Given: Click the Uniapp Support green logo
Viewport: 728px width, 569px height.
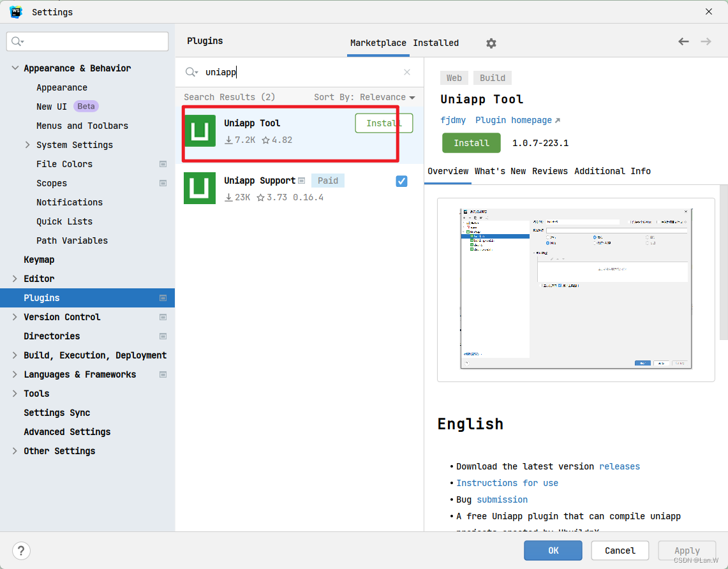Looking at the screenshot, I should [200, 188].
